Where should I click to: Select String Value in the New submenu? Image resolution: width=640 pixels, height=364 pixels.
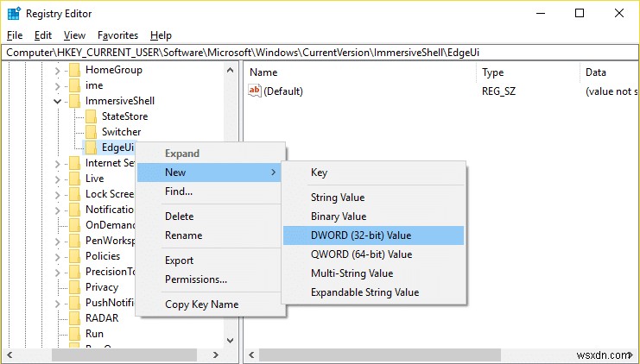338,198
